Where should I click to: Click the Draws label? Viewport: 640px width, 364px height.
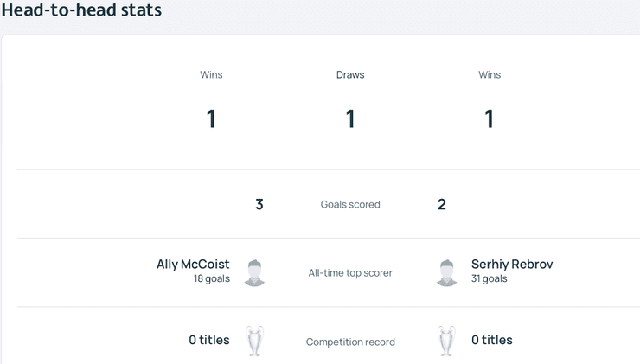[350, 75]
